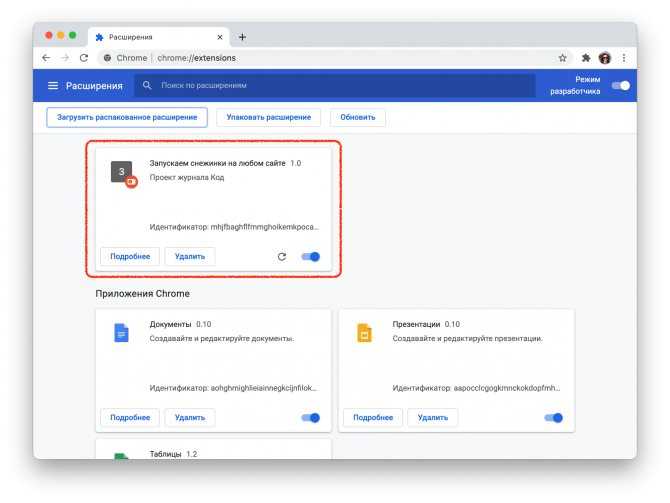Close the Расширения tab
Viewport: 670px width, 503px height.
(x=220, y=37)
